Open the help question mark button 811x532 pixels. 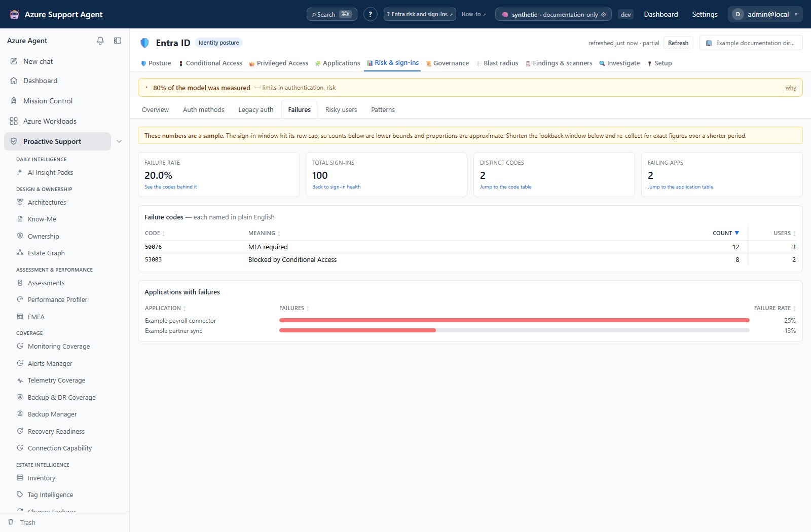pyautogui.click(x=371, y=14)
